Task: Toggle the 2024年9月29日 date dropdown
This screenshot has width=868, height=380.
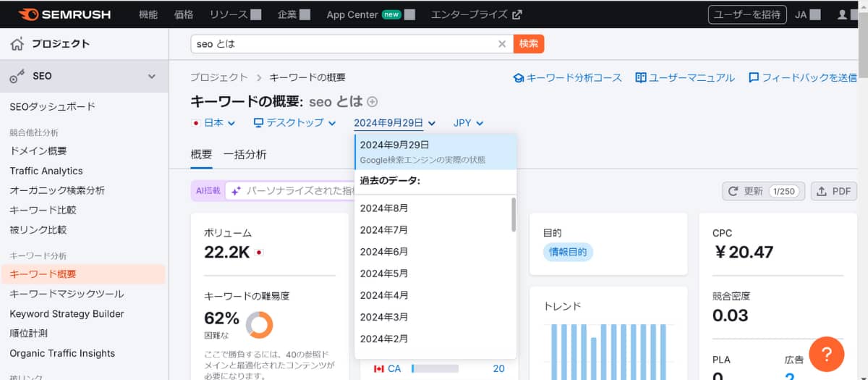Action: click(394, 123)
